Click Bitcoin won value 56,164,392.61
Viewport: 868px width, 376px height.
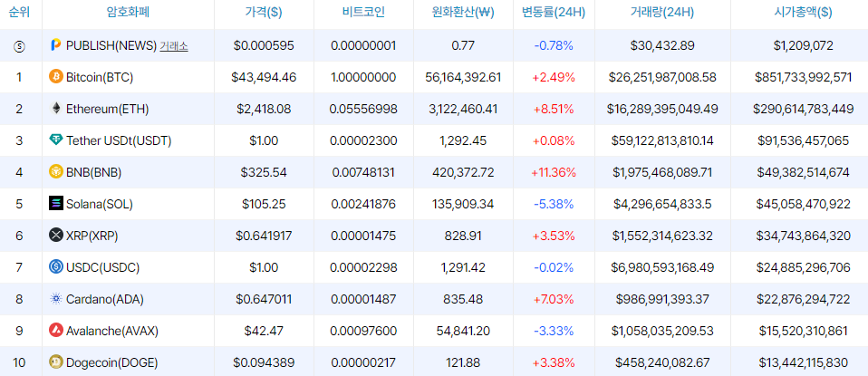click(x=463, y=77)
